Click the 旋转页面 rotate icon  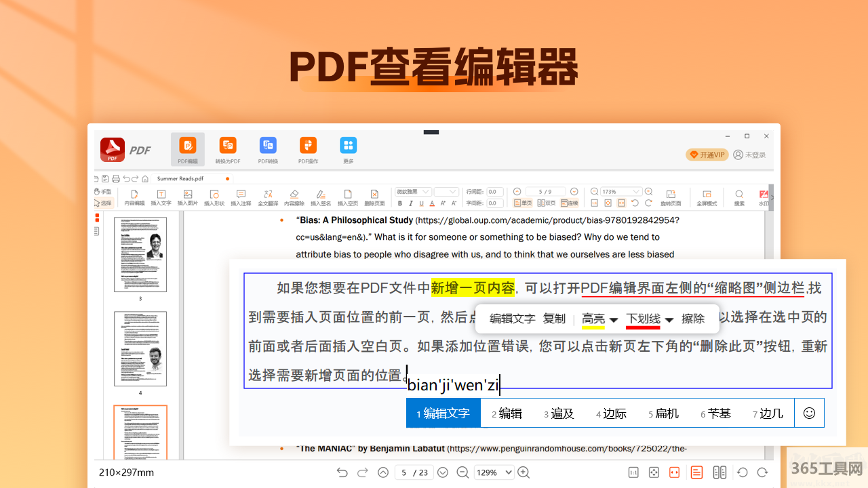(671, 197)
